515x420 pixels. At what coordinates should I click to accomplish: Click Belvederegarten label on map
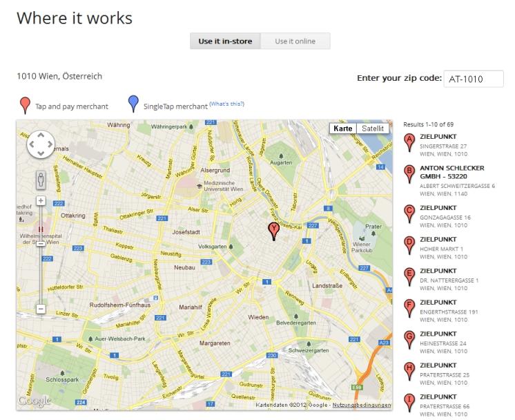coord(296,323)
